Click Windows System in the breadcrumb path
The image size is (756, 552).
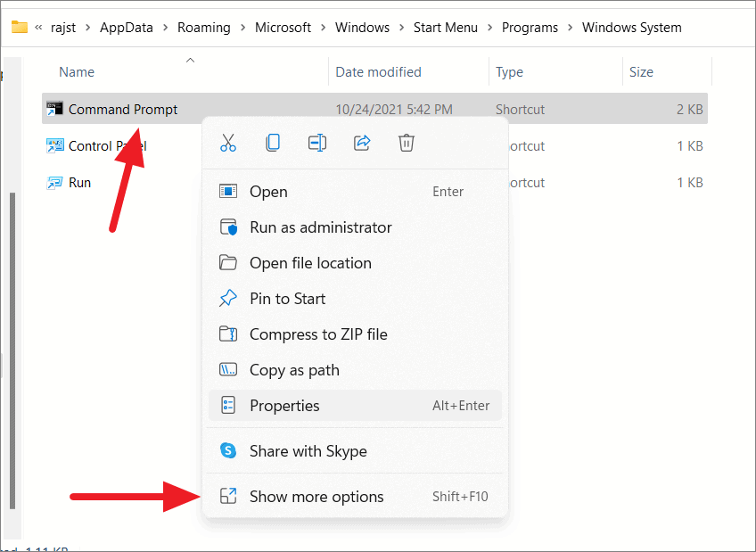[x=631, y=28]
